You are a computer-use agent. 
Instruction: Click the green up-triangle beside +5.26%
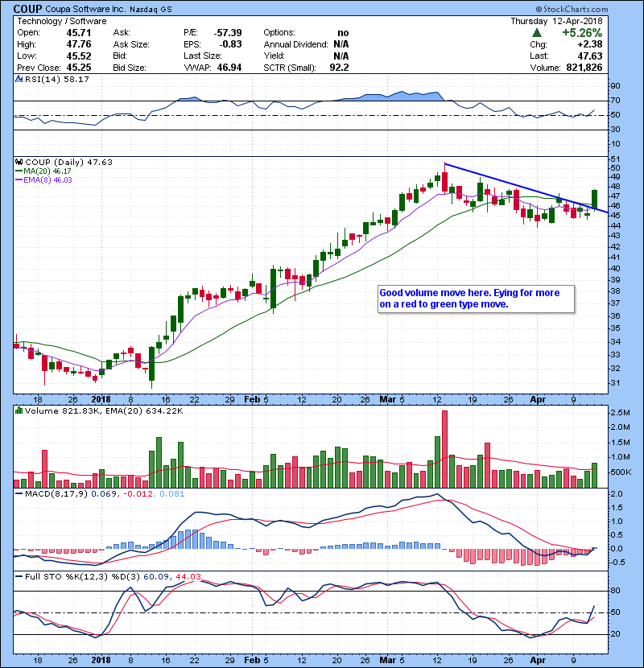click(537, 33)
